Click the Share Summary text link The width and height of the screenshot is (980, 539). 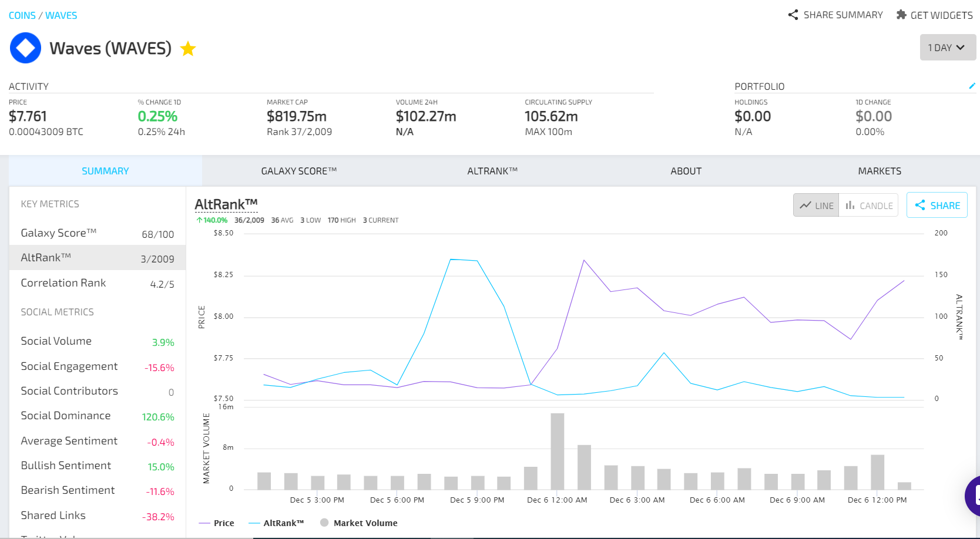(843, 15)
